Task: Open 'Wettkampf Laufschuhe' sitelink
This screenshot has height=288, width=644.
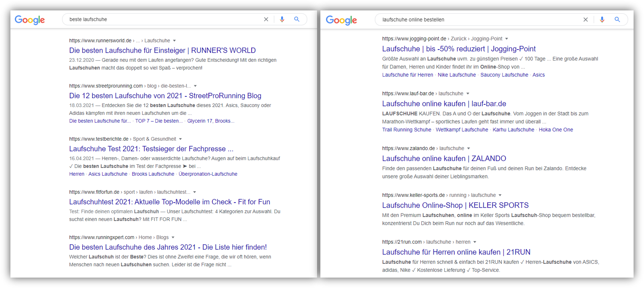Action: (x=462, y=130)
